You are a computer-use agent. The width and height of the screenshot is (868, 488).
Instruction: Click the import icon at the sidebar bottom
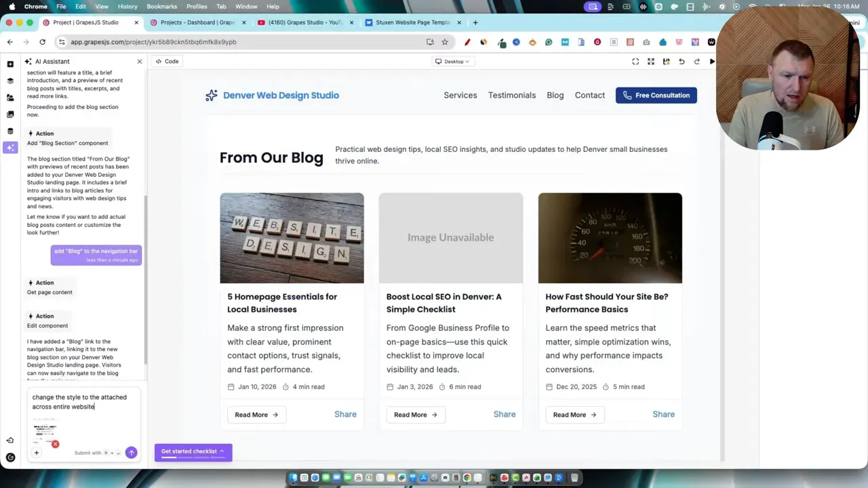tap(9, 440)
